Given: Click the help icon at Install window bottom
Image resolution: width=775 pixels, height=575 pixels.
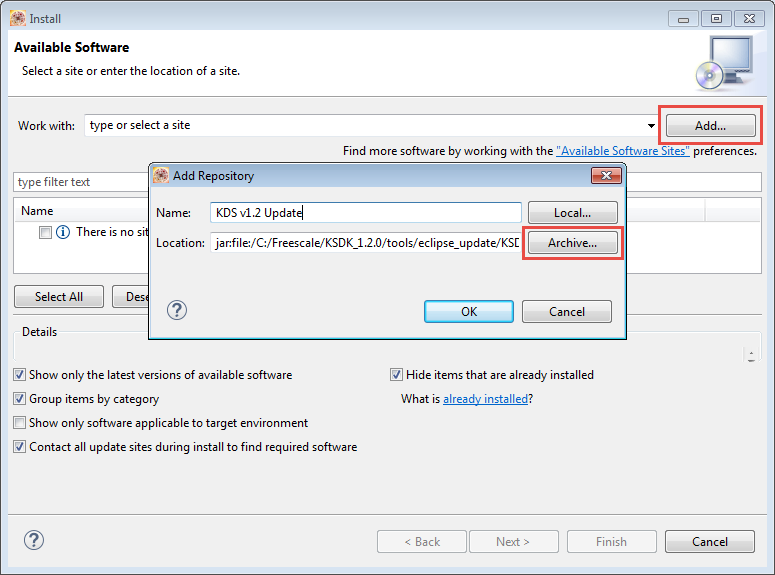Looking at the screenshot, I should point(33,540).
